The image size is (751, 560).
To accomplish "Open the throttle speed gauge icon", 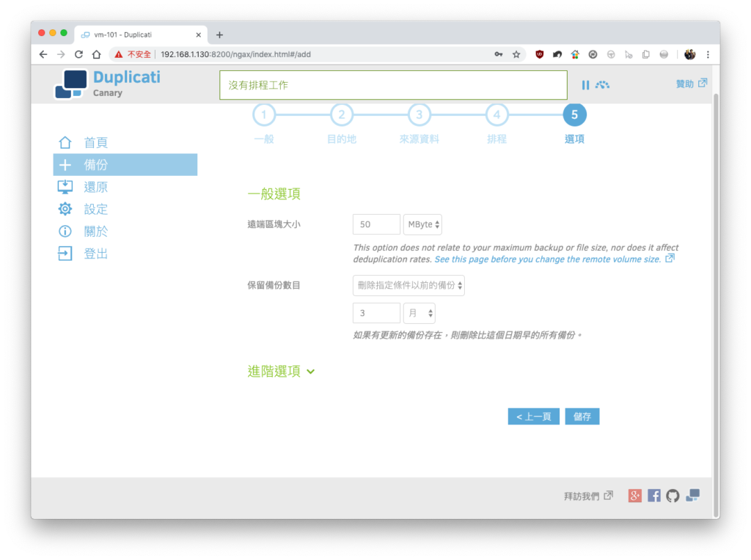I will 603,85.
